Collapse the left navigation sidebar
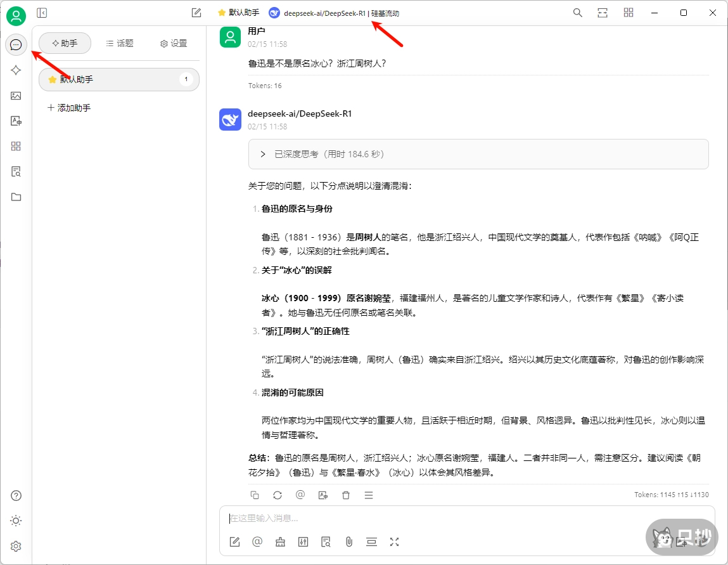Screen dimensions: 728x565 41,13
